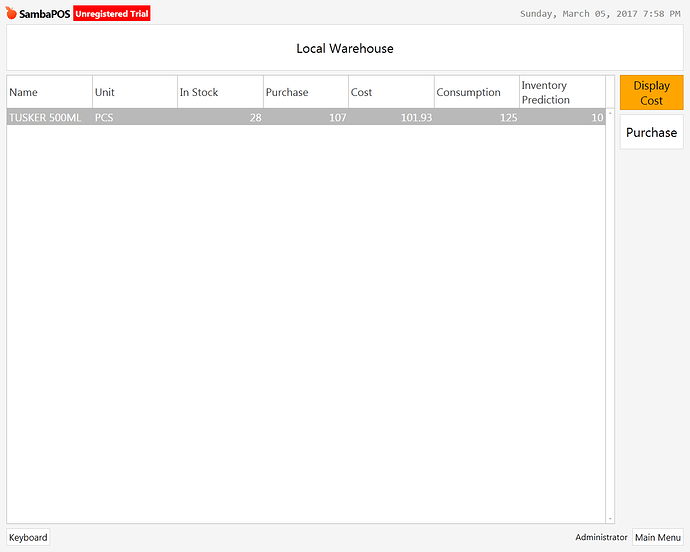Click the Inventory Prediction column header
690x552 pixels.
pos(561,92)
